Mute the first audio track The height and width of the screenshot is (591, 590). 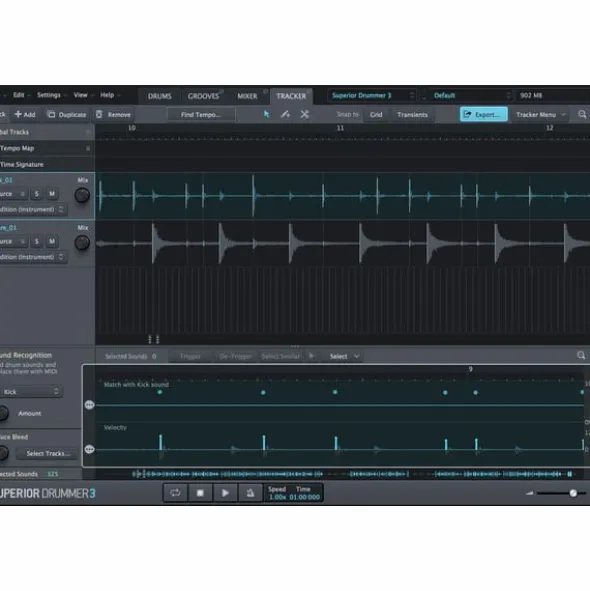pos(52,194)
